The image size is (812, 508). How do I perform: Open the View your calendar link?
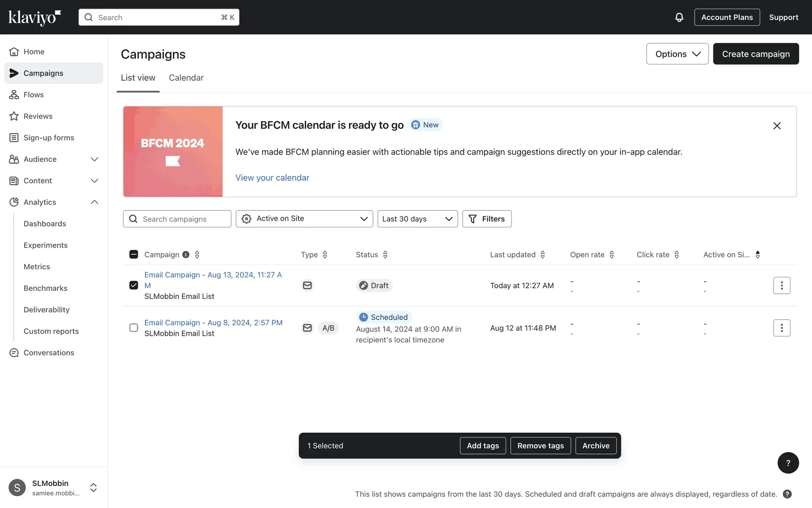(272, 178)
